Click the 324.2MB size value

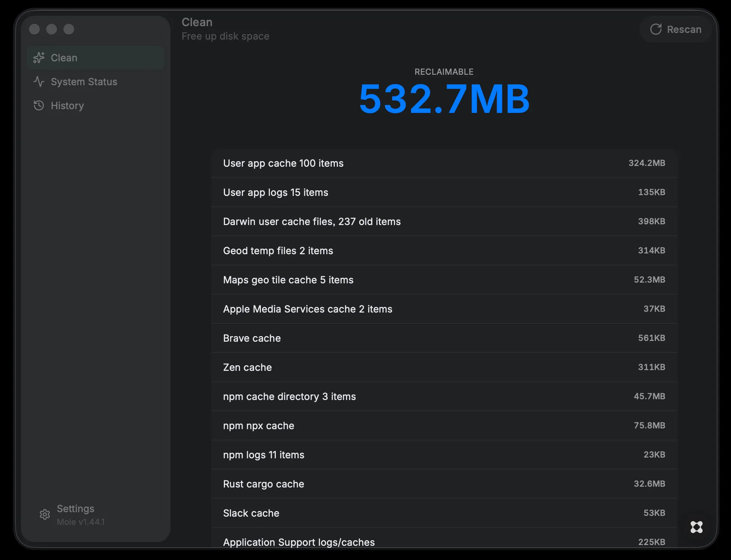coord(647,163)
